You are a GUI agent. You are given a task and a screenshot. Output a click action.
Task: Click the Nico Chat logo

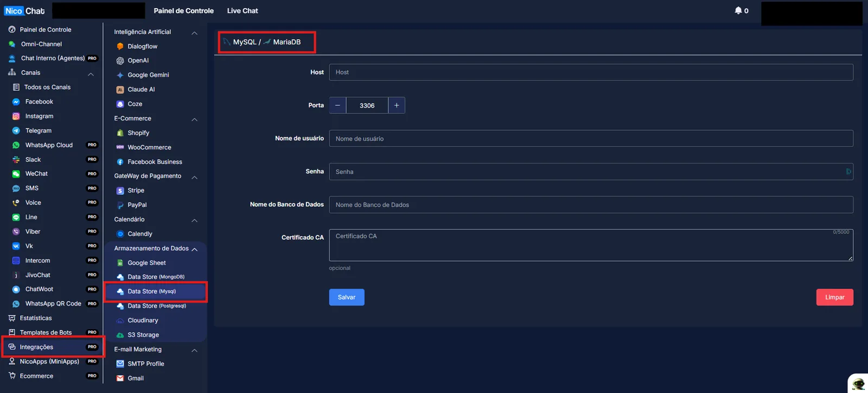[x=24, y=11]
